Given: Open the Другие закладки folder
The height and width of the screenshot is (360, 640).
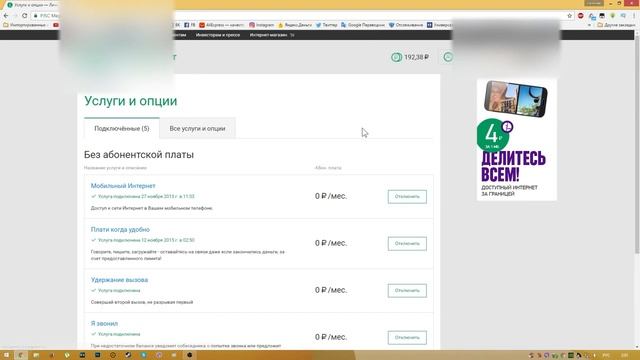Looking at the screenshot, I should tap(616, 25).
